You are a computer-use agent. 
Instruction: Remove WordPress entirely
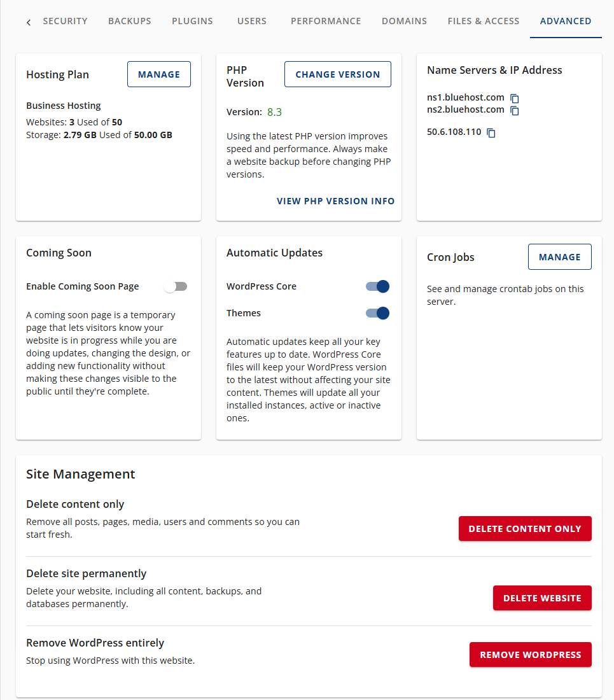coord(530,654)
